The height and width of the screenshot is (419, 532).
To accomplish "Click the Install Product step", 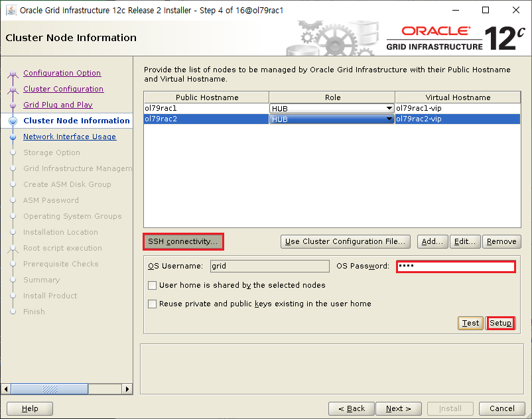I will 50,296.
